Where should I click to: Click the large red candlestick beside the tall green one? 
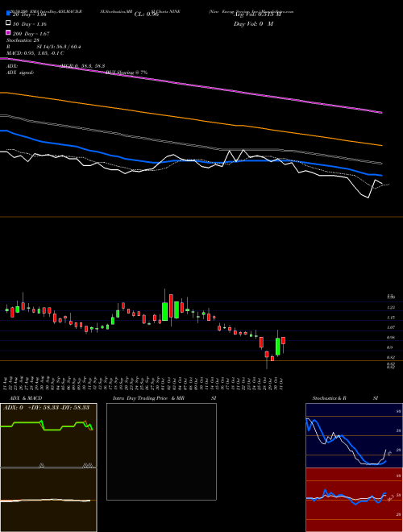click(172, 305)
